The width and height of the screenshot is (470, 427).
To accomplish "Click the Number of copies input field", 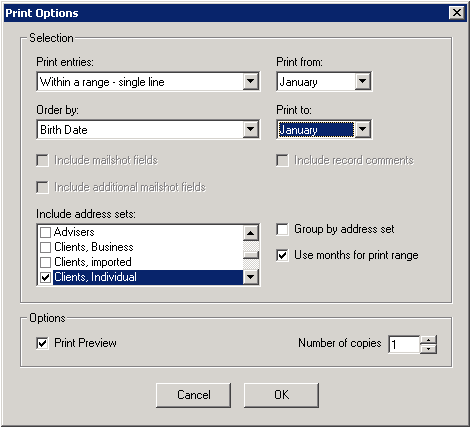I will click(404, 344).
